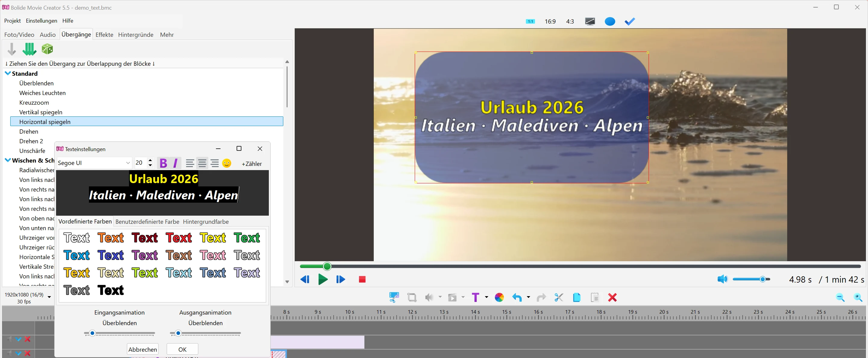Click the +Zähler counter button
This screenshot has height=358, width=868.
tap(252, 164)
